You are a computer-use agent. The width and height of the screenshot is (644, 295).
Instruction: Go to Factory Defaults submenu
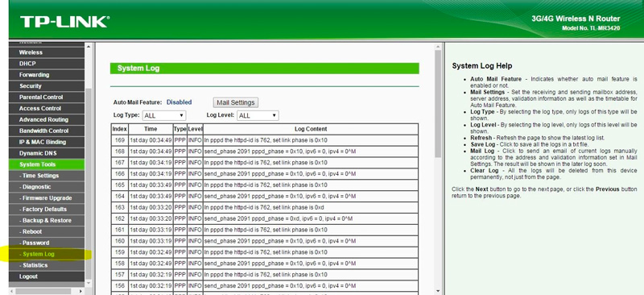pos(47,209)
